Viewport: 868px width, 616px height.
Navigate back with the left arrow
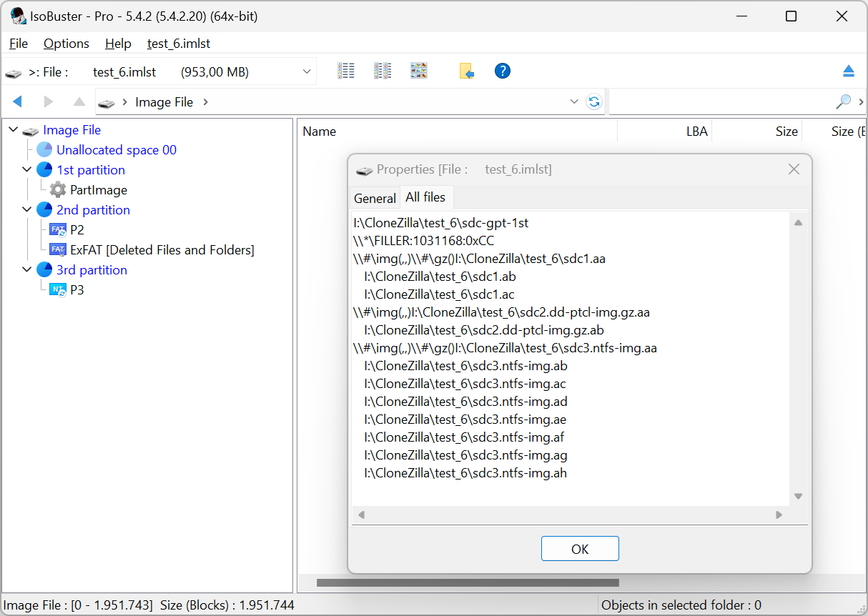[x=17, y=102]
